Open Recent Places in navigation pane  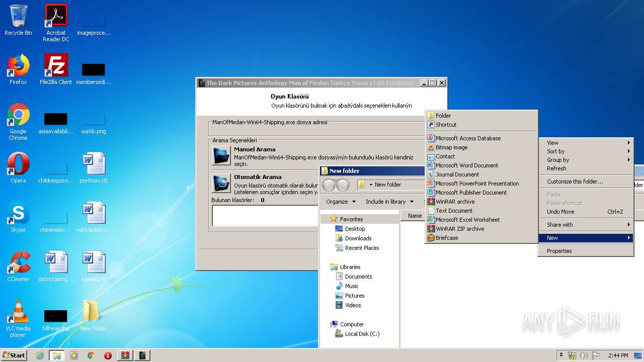tap(362, 248)
